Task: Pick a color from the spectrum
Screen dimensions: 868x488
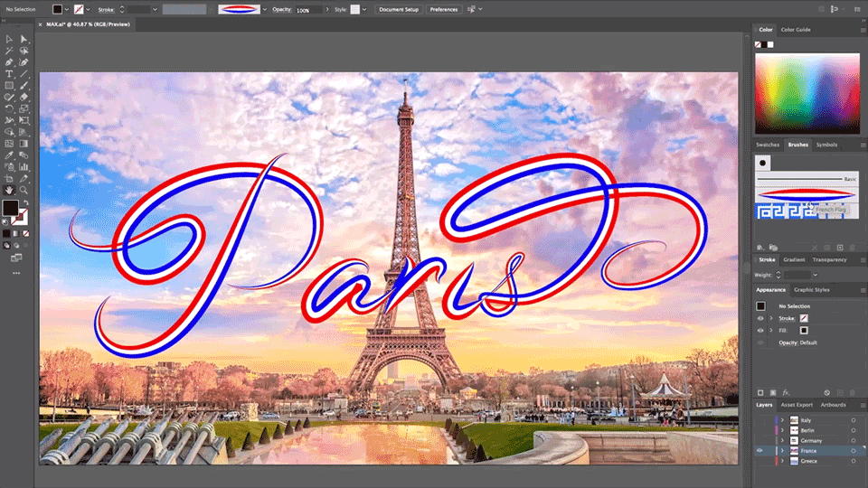Action: tap(807, 93)
